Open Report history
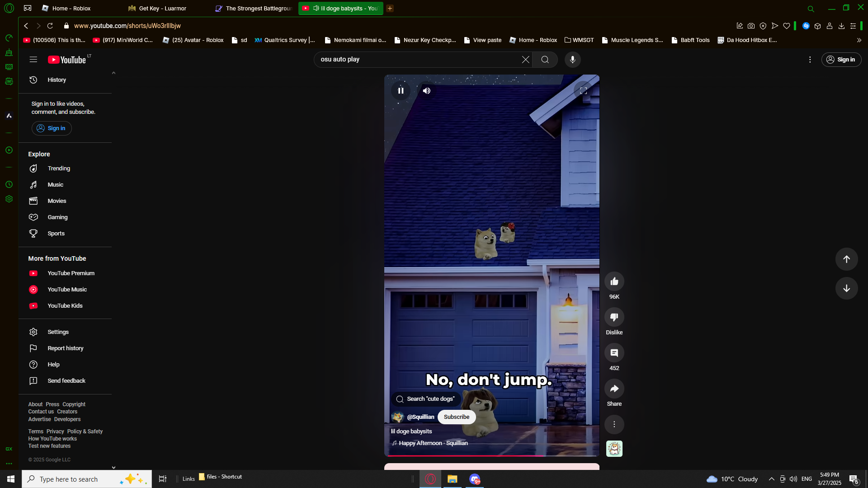This screenshot has height=488, width=868. tap(66, 348)
